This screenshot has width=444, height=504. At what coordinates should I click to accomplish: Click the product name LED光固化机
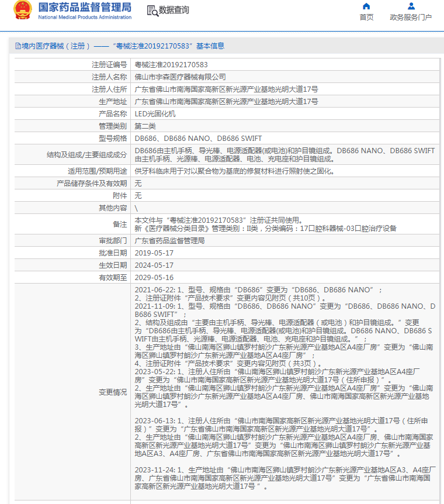click(x=155, y=114)
